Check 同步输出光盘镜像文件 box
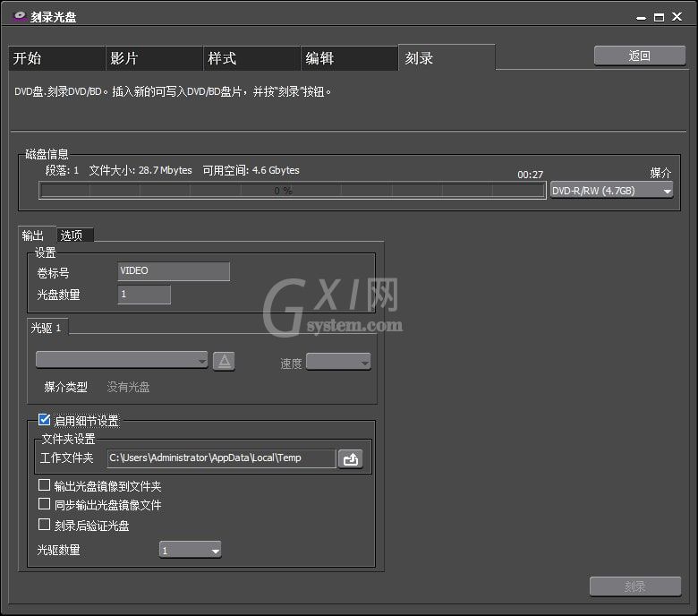The height and width of the screenshot is (616, 698). pyautogui.click(x=44, y=504)
